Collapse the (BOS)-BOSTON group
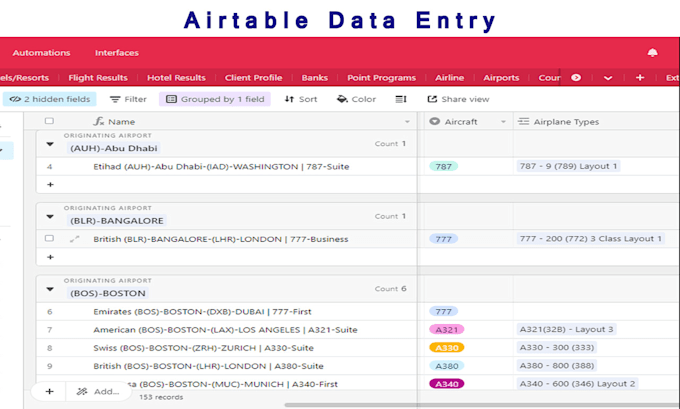Viewport: 680px width, 409px height. [x=50, y=289]
